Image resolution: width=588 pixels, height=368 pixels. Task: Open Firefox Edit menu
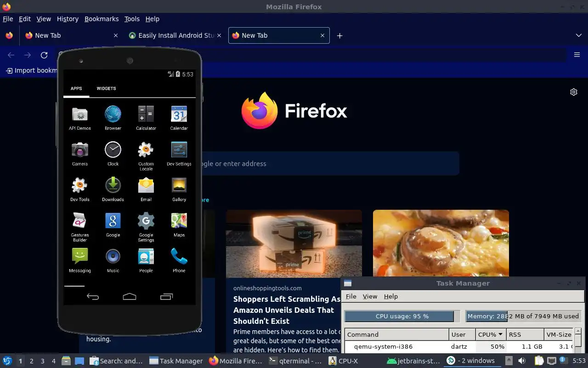click(25, 19)
